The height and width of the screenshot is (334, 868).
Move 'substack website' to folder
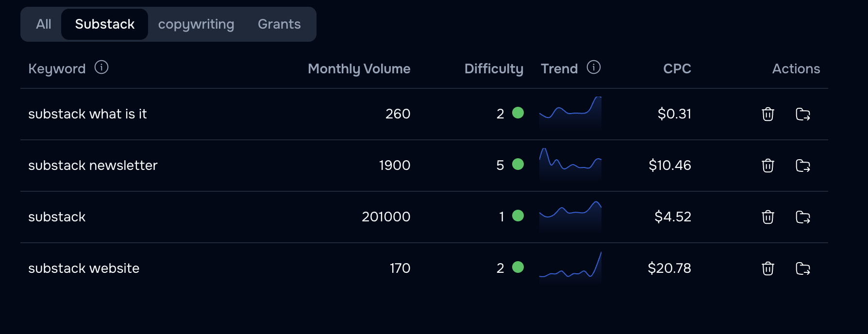tap(803, 268)
